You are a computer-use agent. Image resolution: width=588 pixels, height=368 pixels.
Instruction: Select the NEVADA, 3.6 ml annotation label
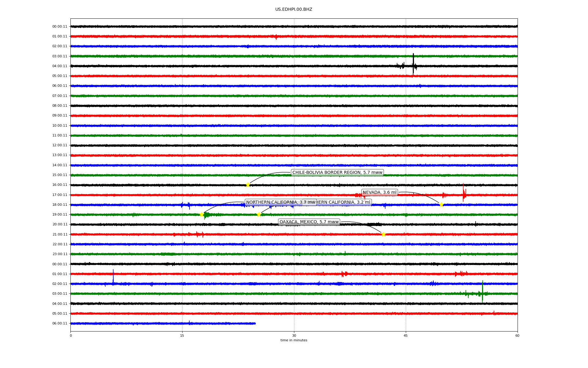[379, 193]
